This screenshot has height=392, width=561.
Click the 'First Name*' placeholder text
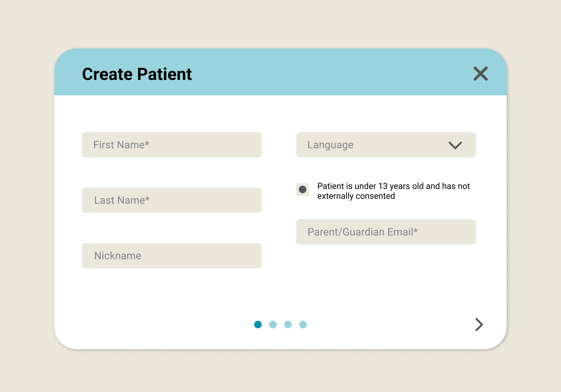click(x=121, y=145)
